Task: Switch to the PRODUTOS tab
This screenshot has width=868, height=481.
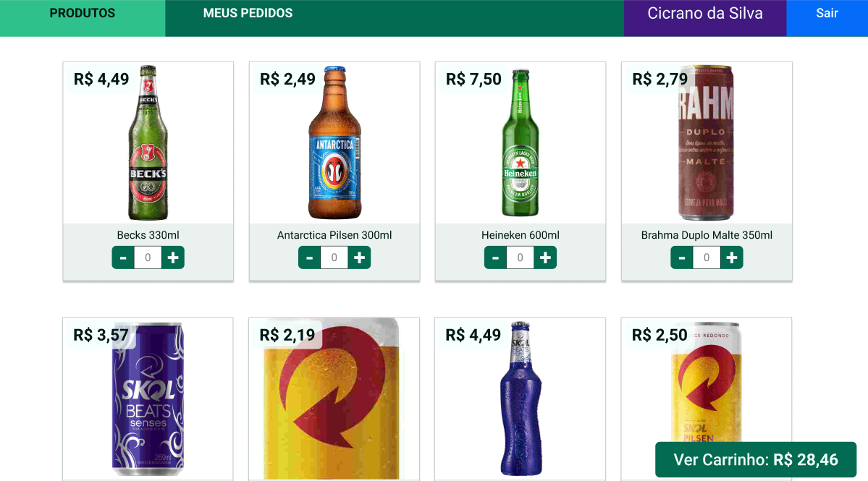Action: click(82, 12)
